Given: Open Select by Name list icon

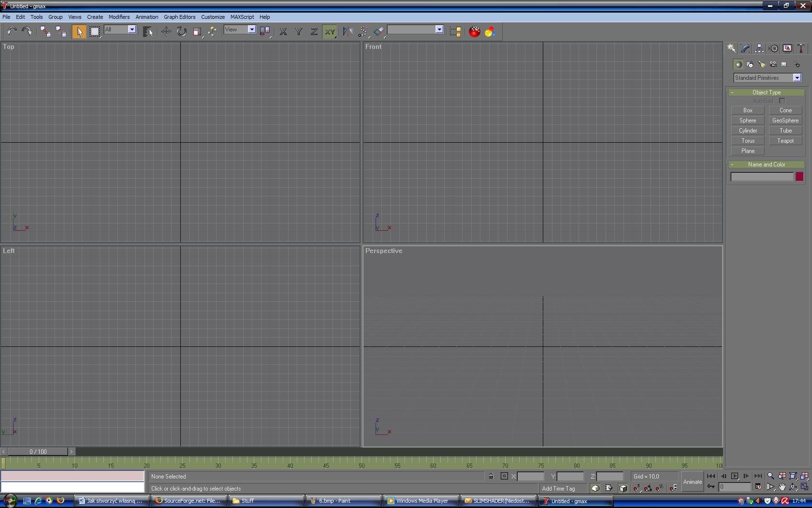Looking at the screenshot, I should (148, 31).
